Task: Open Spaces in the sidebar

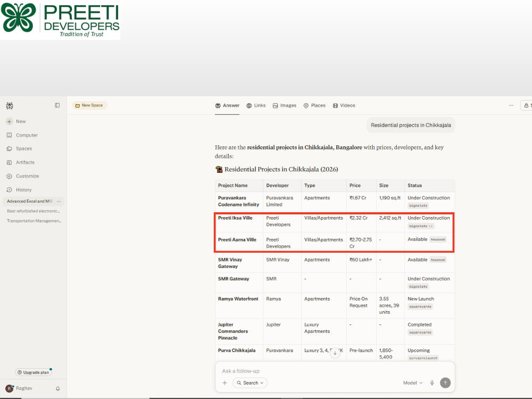Action: click(x=19, y=148)
